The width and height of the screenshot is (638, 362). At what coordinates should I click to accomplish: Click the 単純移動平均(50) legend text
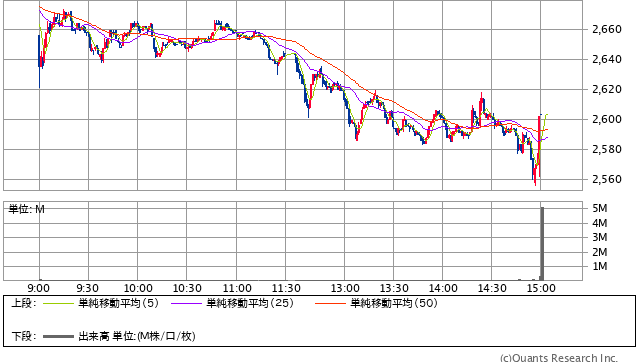point(394,303)
